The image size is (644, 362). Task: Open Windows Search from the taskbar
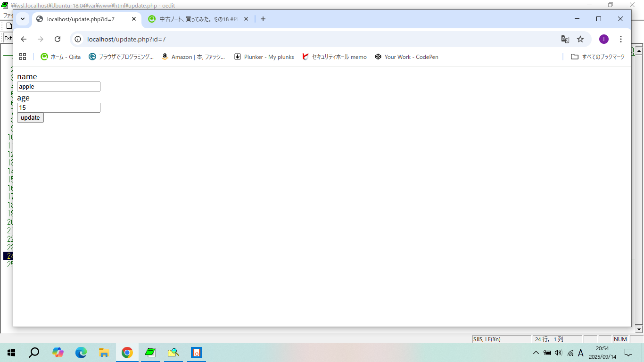[x=34, y=353]
